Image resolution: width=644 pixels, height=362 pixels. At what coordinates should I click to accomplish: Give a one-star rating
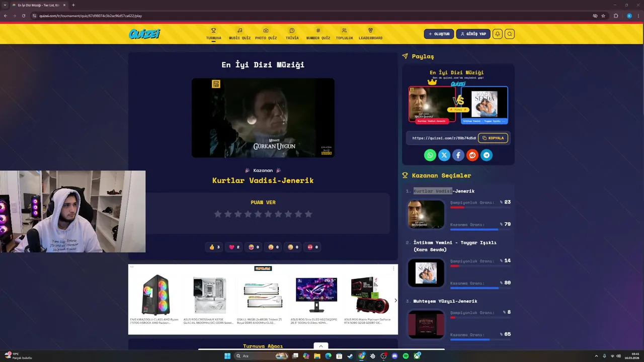tap(218, 214)
